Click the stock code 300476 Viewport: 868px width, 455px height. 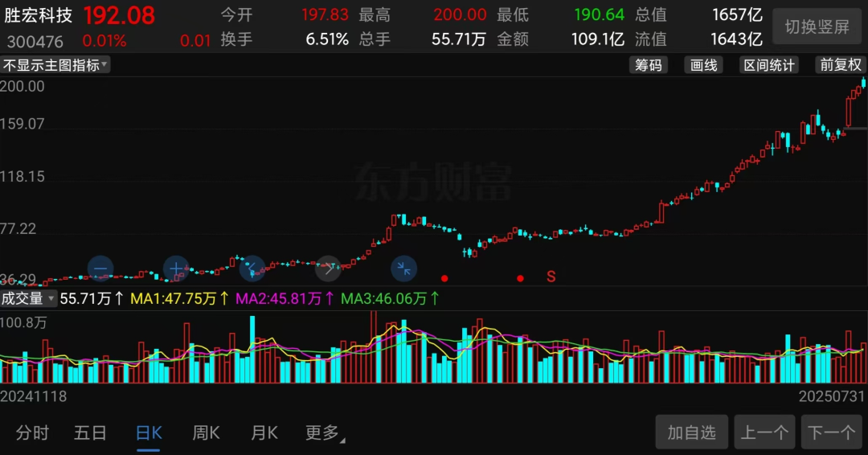[x=35, y=42]
